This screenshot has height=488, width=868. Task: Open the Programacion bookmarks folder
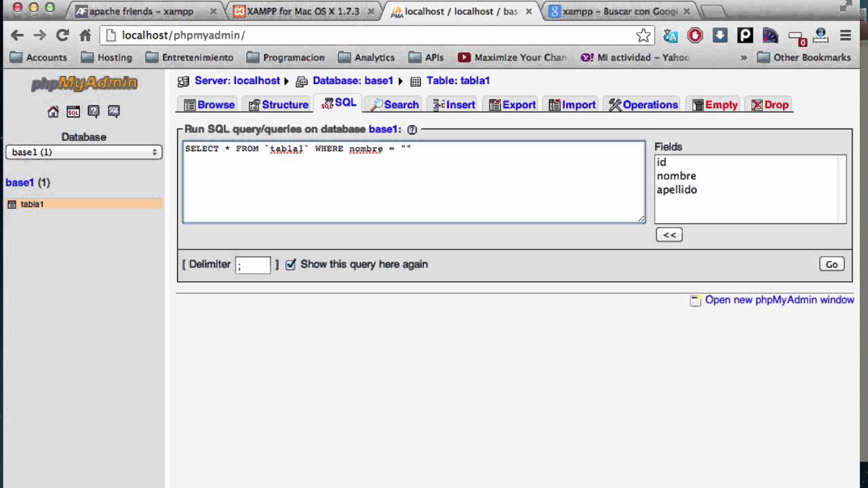[285, 58]
